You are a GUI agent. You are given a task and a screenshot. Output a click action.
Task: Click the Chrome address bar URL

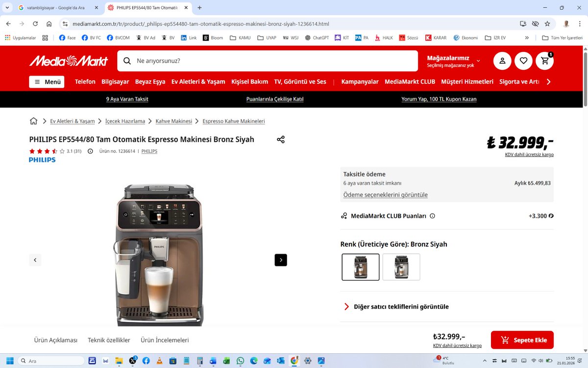[201, 24]
